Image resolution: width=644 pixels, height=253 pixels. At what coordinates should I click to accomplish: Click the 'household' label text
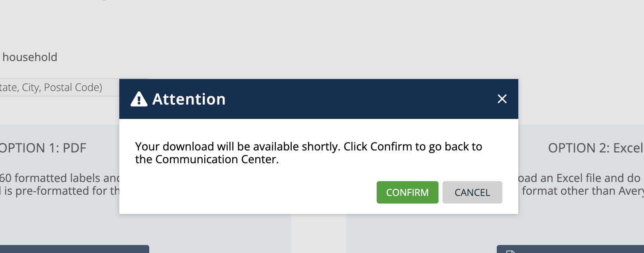30,57
